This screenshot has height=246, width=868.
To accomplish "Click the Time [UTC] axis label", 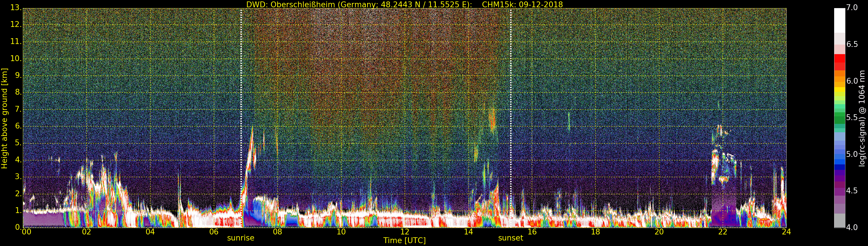I will coord(404,241).
